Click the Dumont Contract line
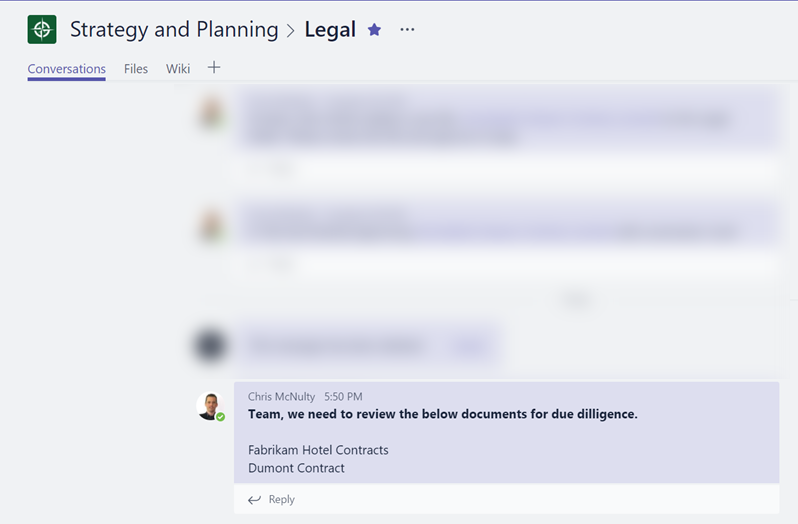Viewport: 798px width, 524px height. click(296, 468)
